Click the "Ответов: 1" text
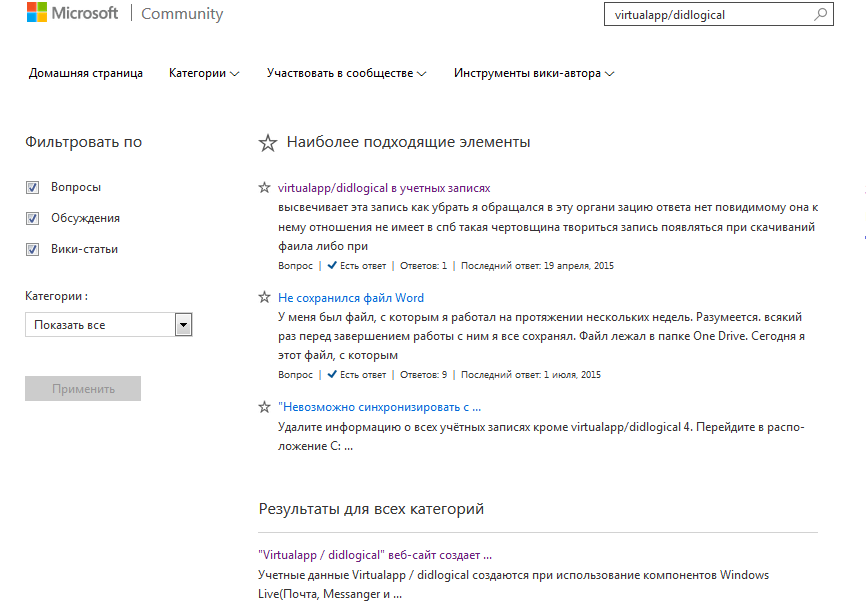The width and height of the screenshot is (866, 614). point(424,266)
